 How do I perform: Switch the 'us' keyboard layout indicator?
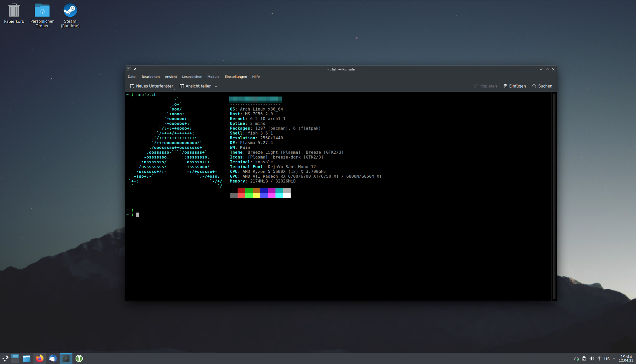click(x=607, y=359)
